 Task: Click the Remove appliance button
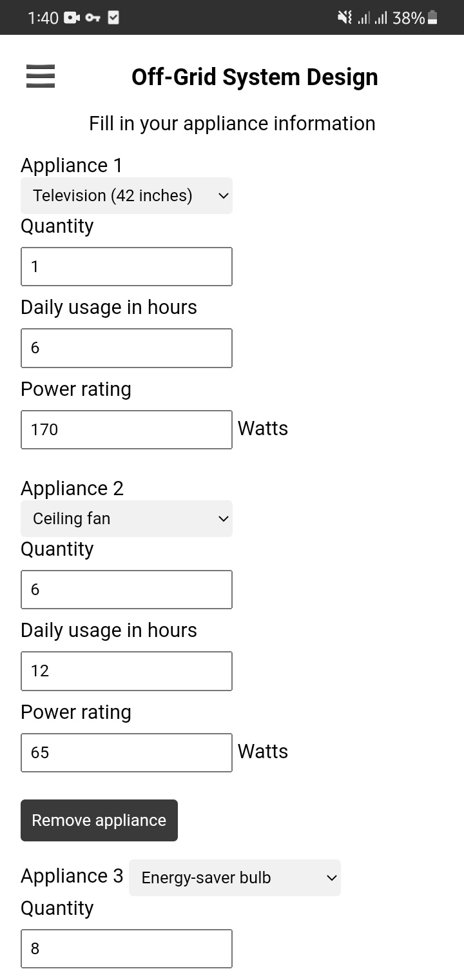(99, 820)
